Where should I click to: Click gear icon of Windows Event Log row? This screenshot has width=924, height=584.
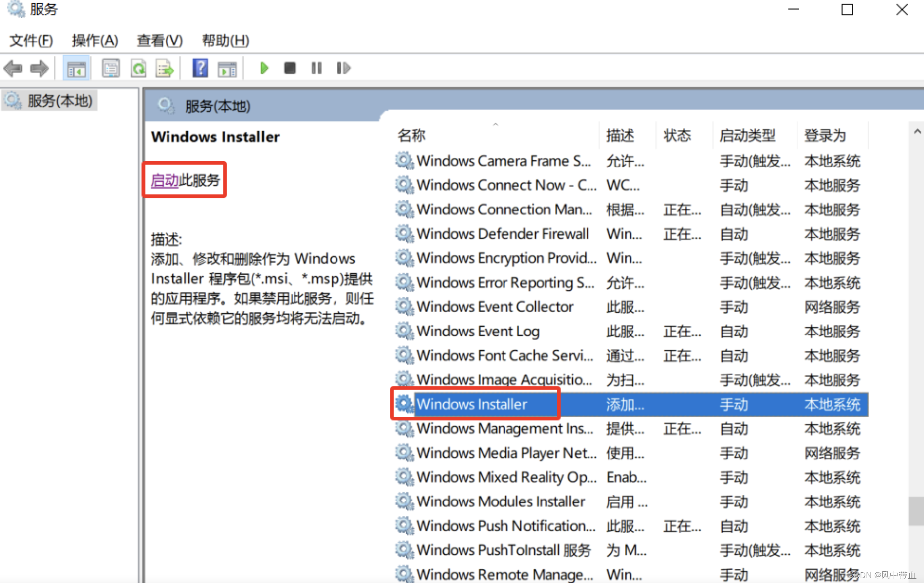404,331
